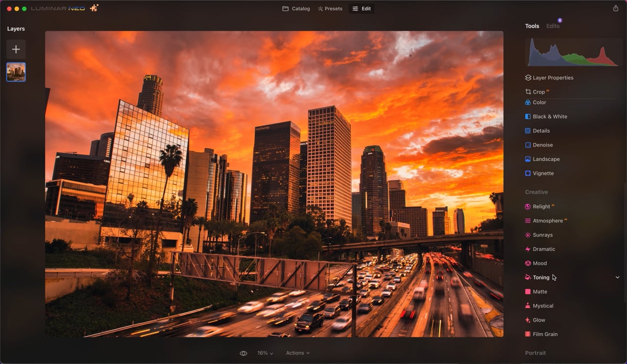Viewport: 627px width, 364px height.
Task: Select the Mystical tool icon
Action: tap(528, 306)
